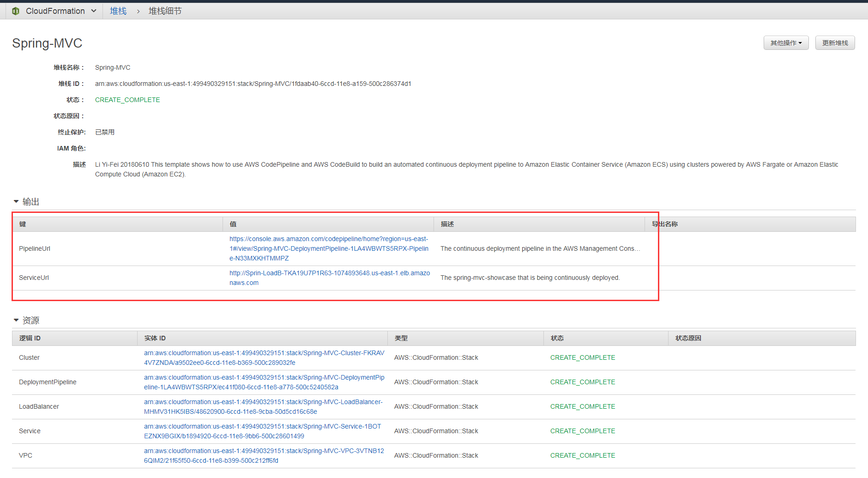The width and height of the screenshot is (868, 478).
Task: Click the 描述 column header in outputs
Action: (539, 224)
